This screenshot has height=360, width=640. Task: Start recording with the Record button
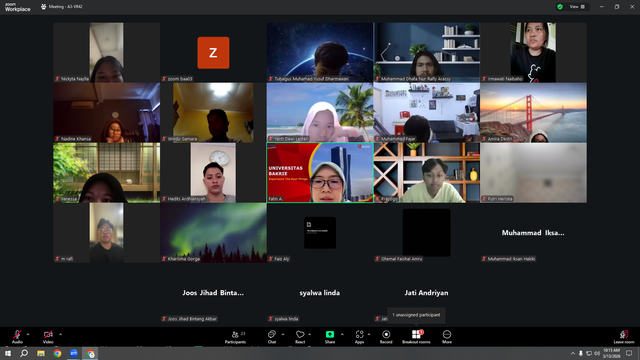click(x=386, y=337)
